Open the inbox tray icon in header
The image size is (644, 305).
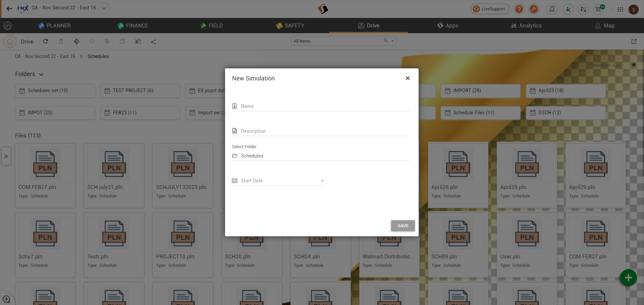552,9
